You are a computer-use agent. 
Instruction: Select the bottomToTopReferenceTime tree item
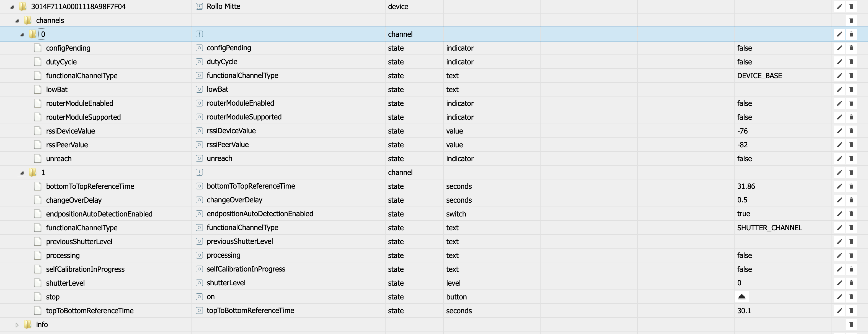pyautogui.click(x=90, y=186)
